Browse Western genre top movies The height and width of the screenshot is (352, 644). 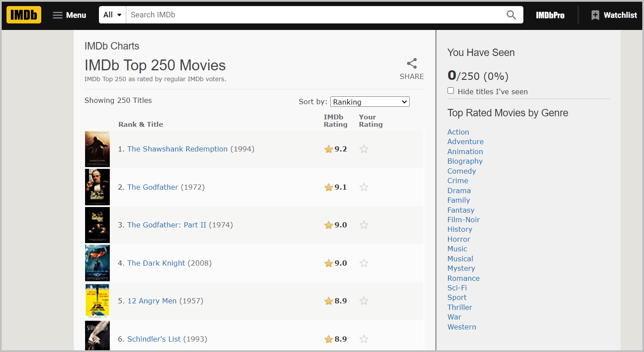462,327
